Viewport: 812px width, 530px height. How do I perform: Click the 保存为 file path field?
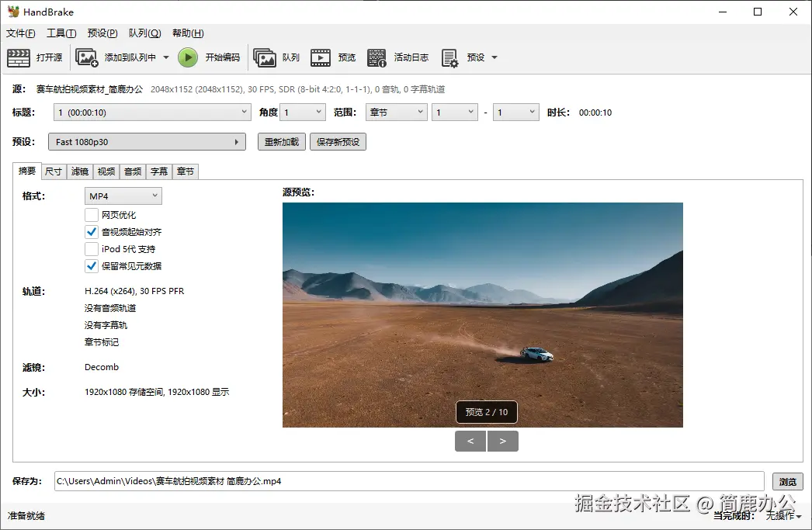point(409,481)
